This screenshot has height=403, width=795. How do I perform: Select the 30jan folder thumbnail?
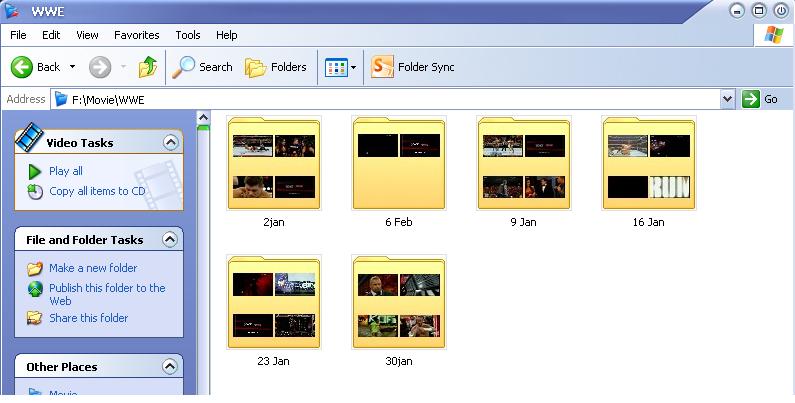tap(399, 302)
